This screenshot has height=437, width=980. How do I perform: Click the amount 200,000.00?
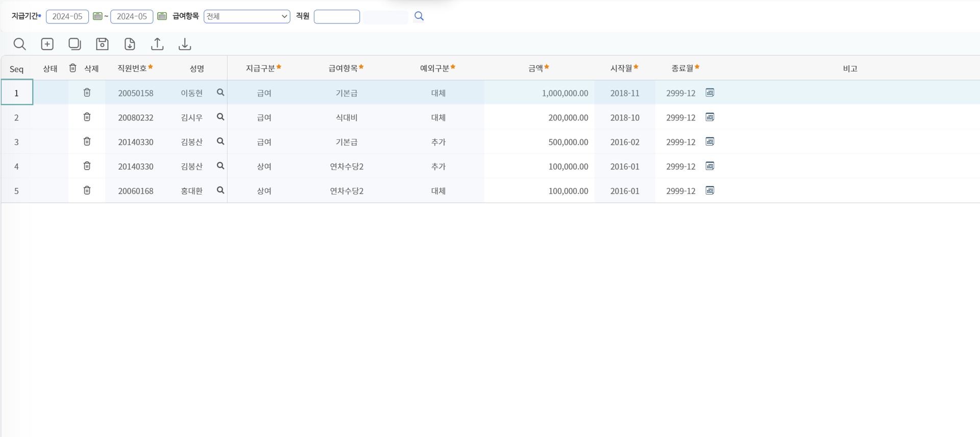click(x=568, y=117)
